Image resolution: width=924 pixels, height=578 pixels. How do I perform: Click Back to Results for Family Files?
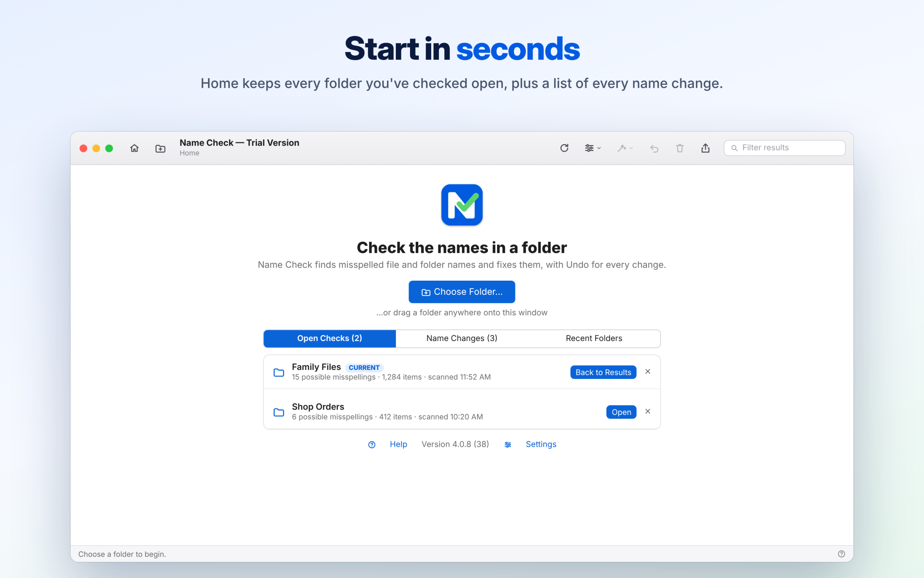[603, 372]
